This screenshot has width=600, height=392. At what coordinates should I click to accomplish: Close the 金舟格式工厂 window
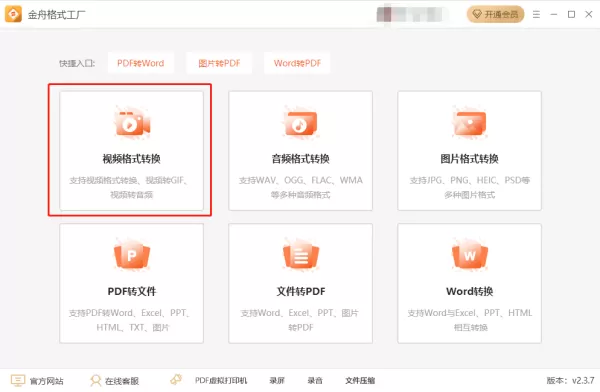click(x=589, y=15)
